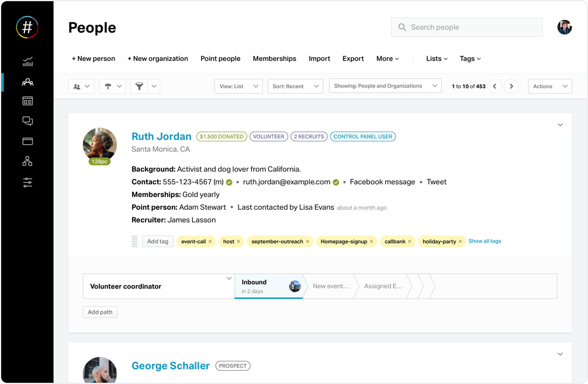
Task: Open the Memberships menu item
Action: pos(274,58)
